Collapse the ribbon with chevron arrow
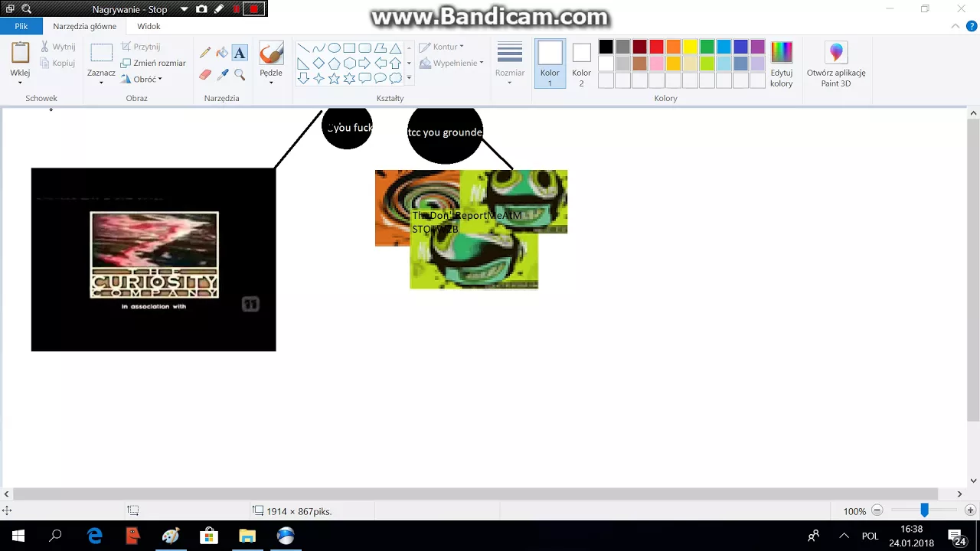980x551 pixels. click(x=955, y=26)
